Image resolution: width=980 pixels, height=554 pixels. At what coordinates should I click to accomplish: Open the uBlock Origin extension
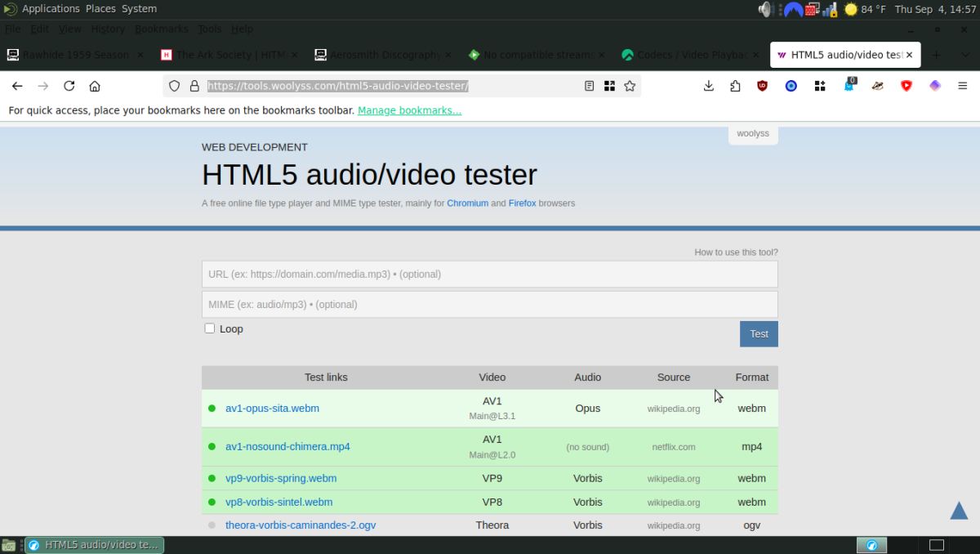[762, 85]
